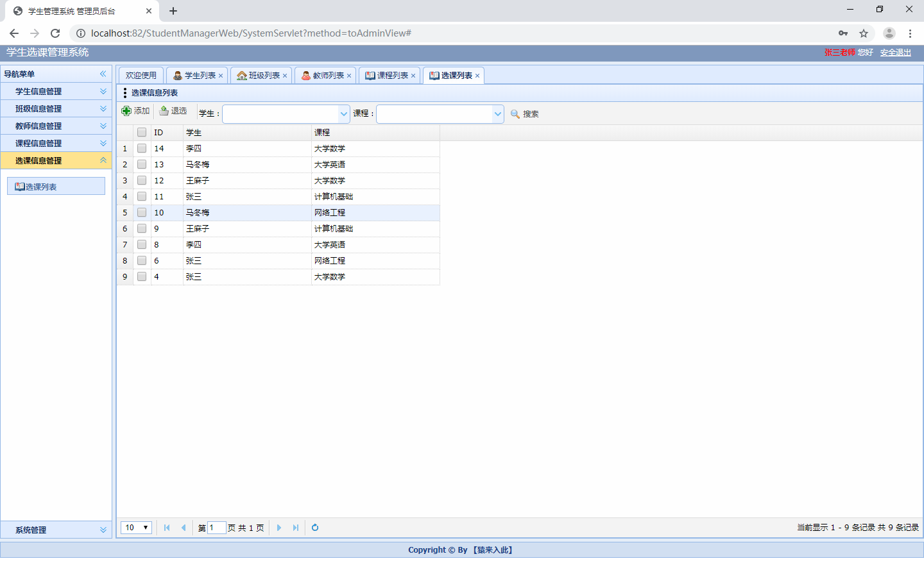Go forward in browser history
Screen dimensions: 924x570
(35, 33)
